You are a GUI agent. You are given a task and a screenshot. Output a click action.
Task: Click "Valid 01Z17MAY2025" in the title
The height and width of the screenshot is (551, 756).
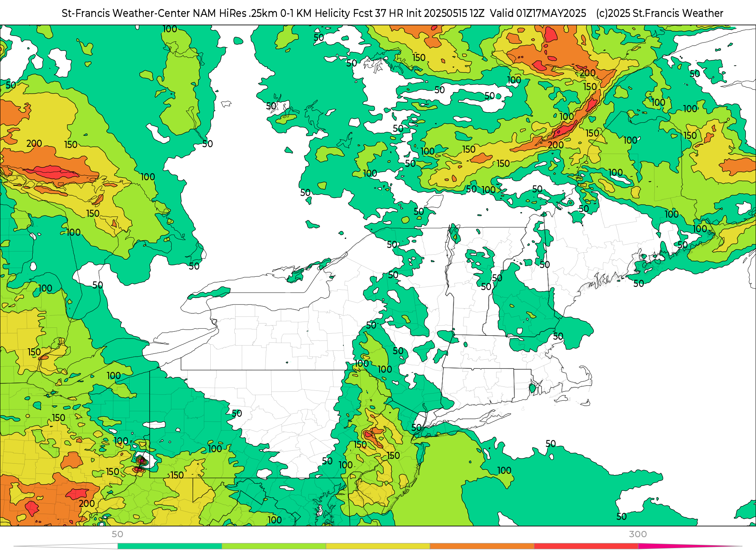(x=538, y=13)
